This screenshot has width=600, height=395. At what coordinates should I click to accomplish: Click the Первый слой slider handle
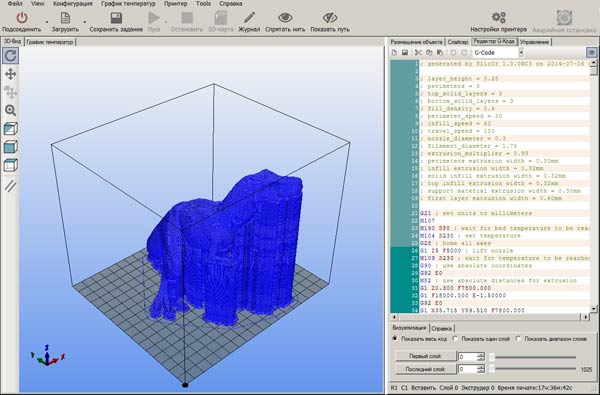point(492,357)
